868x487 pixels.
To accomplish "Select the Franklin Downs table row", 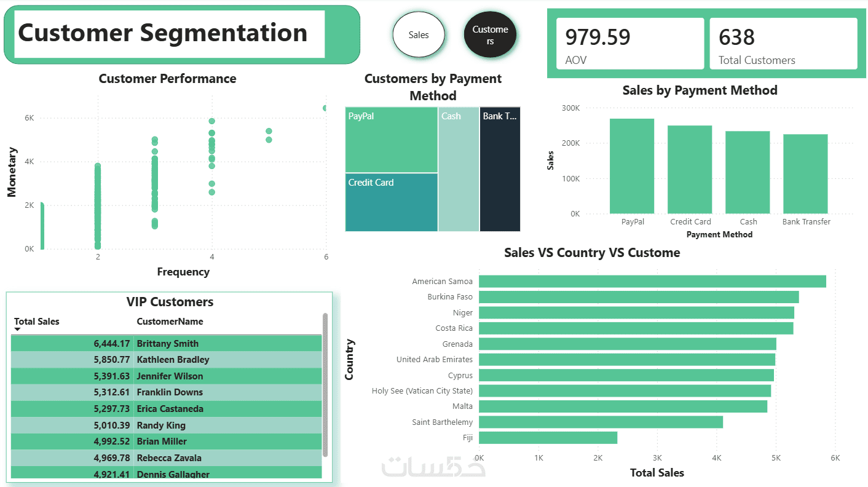I will coord(166,392).
